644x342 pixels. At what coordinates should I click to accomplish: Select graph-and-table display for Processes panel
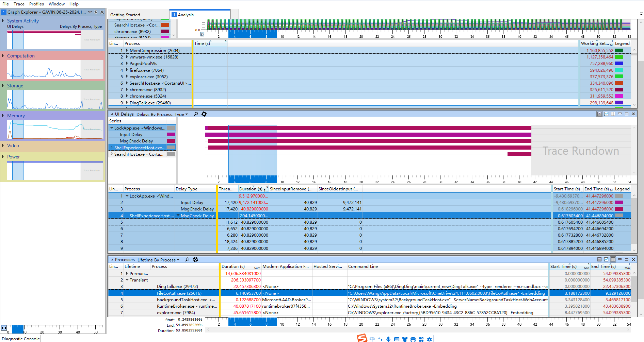click(600, 259)
